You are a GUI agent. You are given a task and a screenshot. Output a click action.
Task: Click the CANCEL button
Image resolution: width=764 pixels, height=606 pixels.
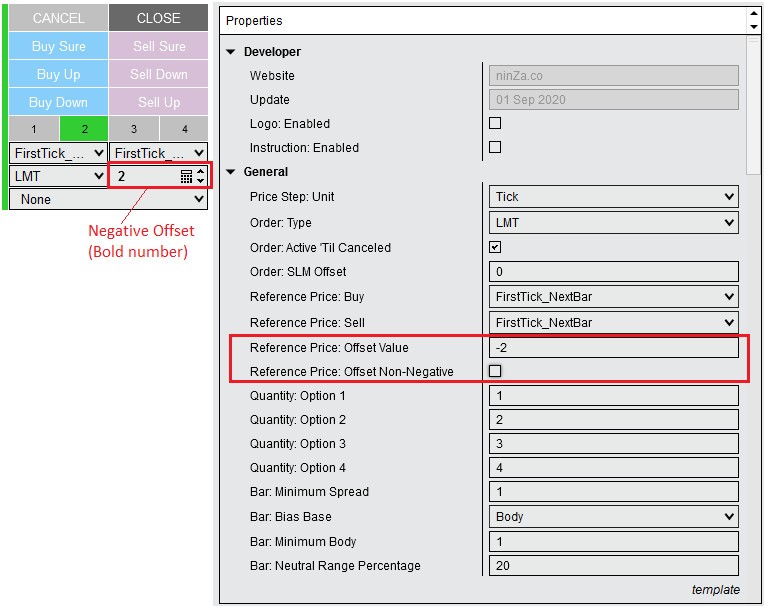(x=58, y=18)
